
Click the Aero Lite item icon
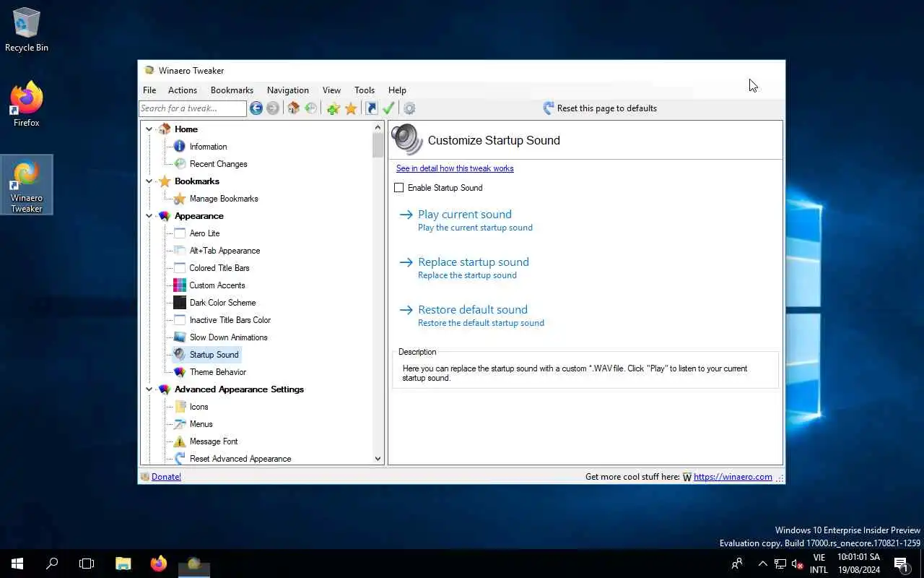[x=180, y=233]
